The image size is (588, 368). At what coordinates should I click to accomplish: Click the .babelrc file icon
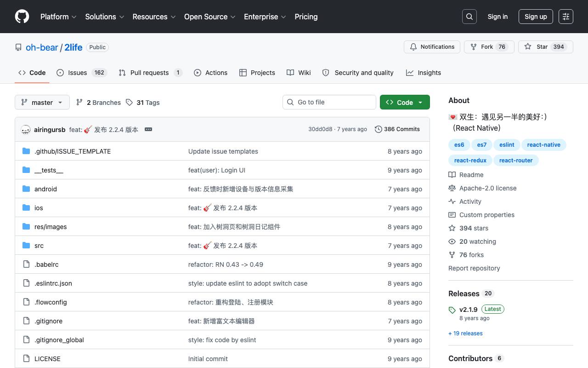pos(26,264)
